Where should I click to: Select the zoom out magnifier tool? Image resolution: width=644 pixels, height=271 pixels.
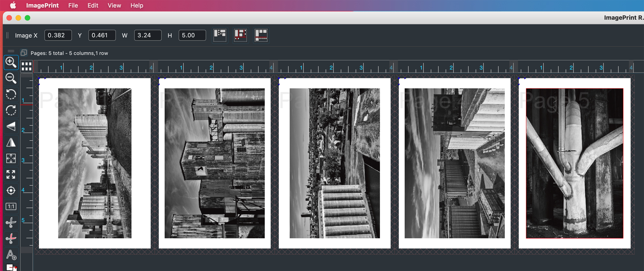click(11, 78)
